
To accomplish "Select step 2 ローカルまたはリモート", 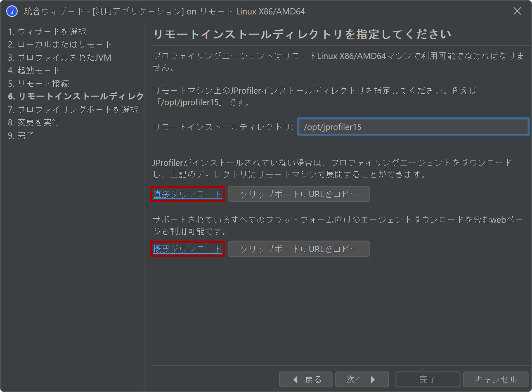I will tap(60, 44).
